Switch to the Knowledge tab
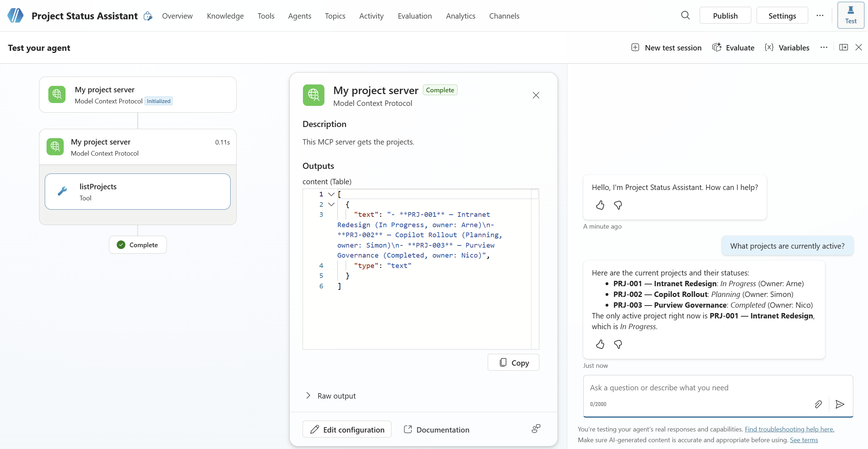Screen dimensions: 868x449 (x=225, y=16)
